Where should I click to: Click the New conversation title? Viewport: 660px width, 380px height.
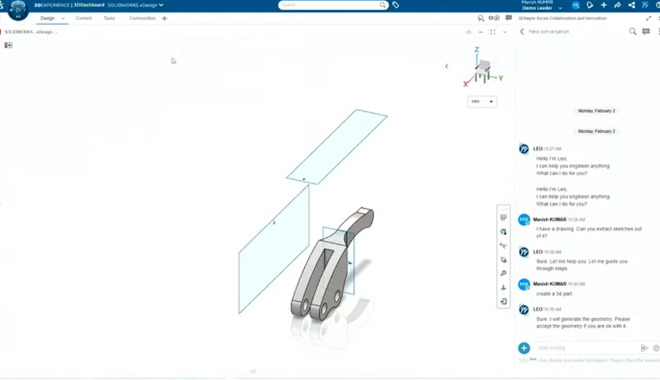[548, 32]
